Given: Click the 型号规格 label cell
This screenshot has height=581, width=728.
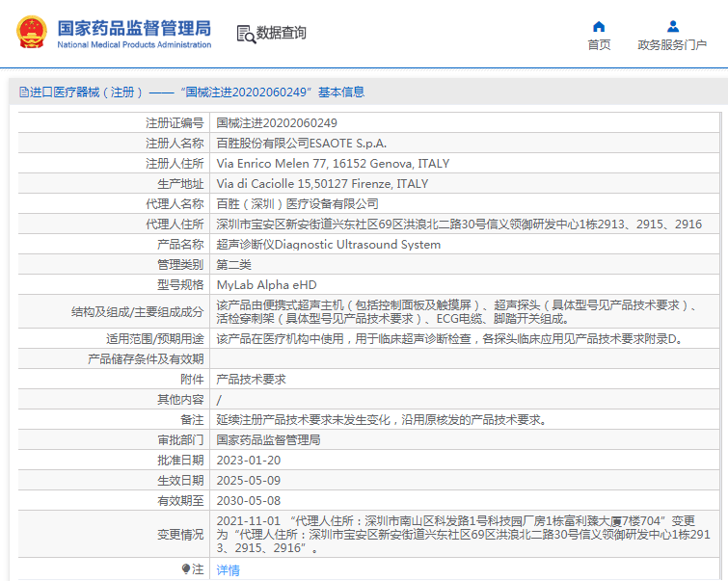Looking at the screenshot, I should 180,285.
